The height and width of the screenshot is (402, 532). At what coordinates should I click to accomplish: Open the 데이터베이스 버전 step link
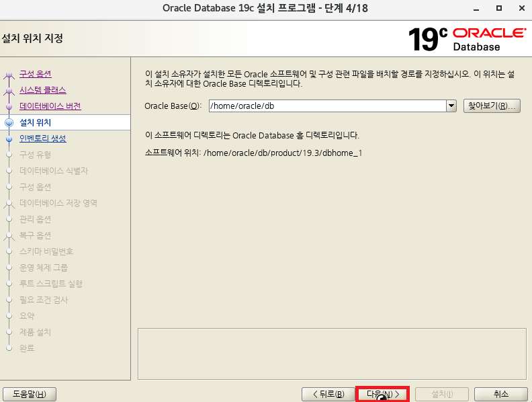(x=50, y=106)
